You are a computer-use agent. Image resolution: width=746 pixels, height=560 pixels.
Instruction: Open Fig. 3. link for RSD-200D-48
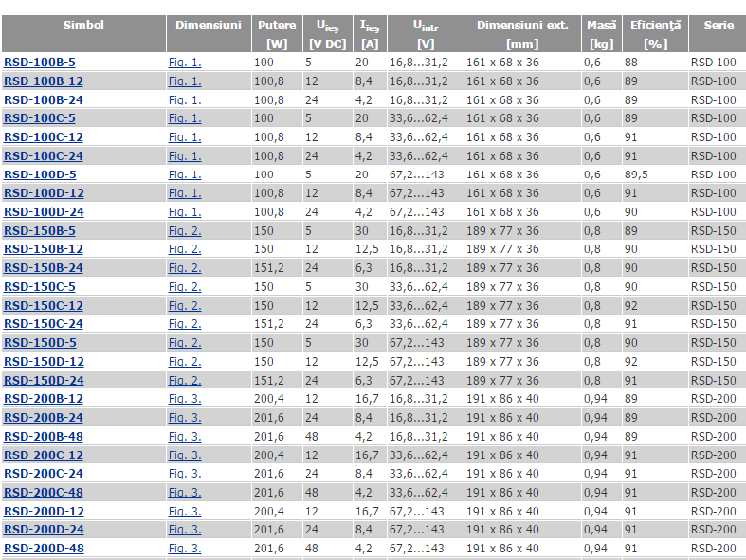[185, 548]
